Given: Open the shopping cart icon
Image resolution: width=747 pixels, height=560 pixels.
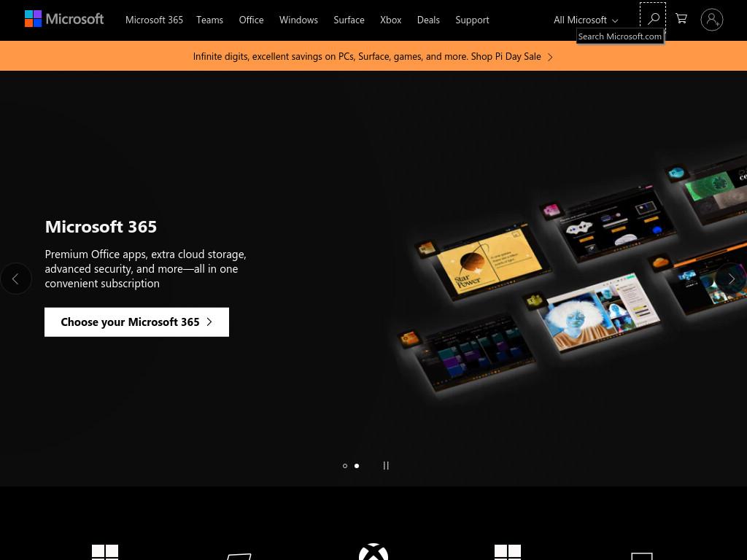Looking at the screenshot, I should (x=681, y=19).
